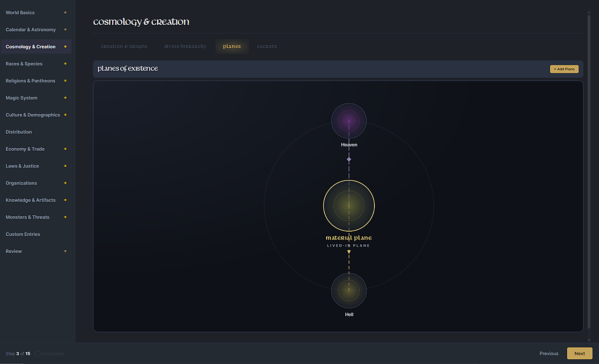Go to the Laws & Justice section
The image size is (599, 364).
click(36, 166)
